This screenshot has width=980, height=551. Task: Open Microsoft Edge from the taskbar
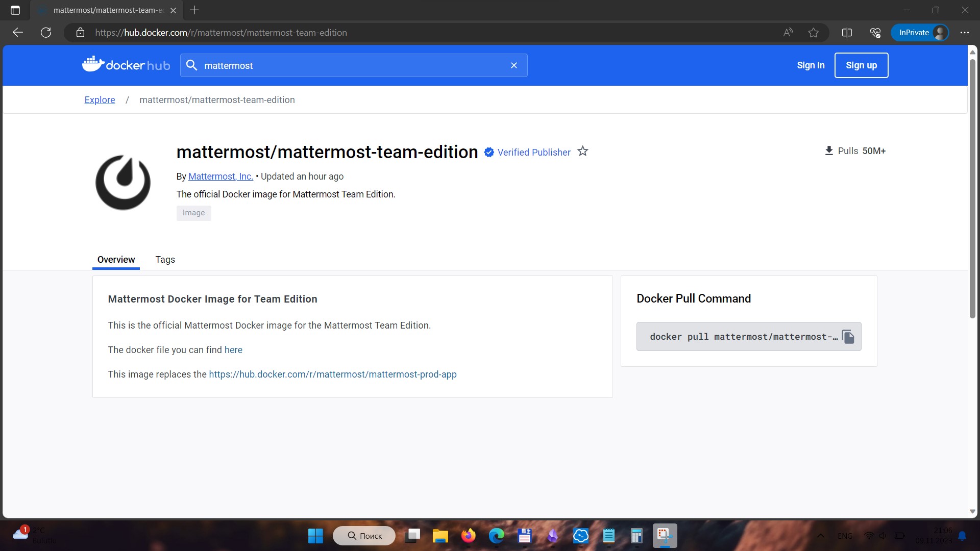point(496,536)
